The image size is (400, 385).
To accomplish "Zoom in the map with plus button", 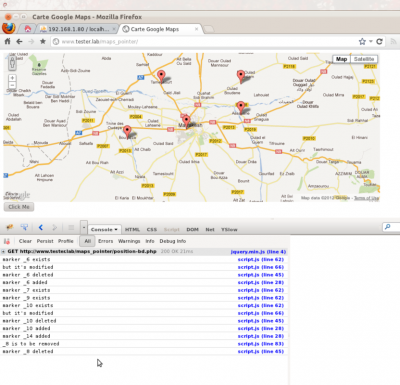I will (x=12, y=78).
